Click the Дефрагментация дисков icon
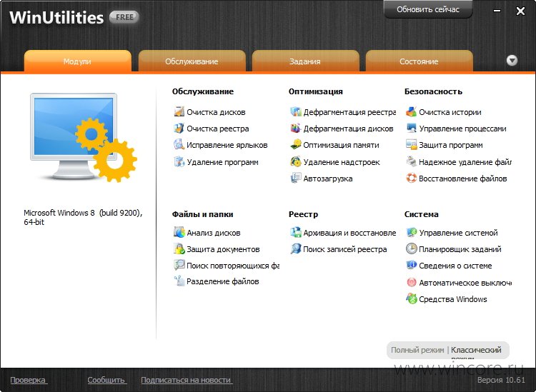 click(x=295, y=129)
